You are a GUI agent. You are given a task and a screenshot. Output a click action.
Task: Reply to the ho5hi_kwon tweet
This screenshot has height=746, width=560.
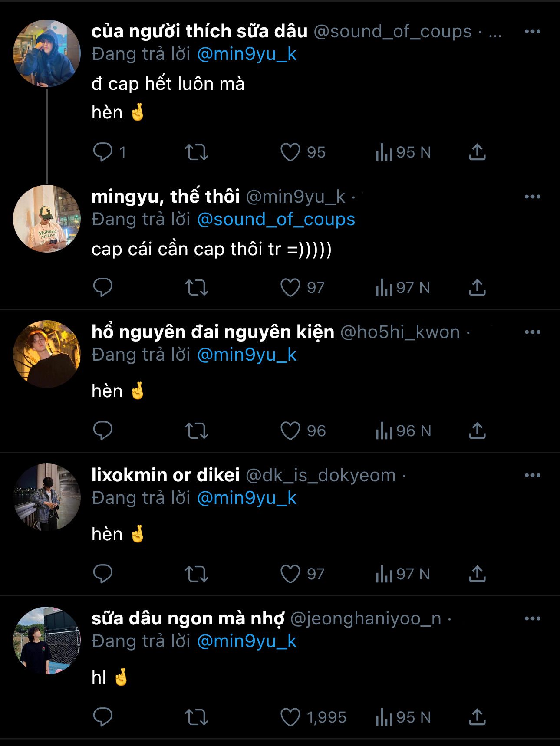click(103, 431)
